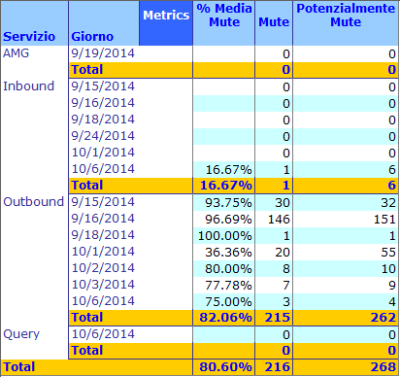Viewport: 400px width, 377px height.
Task: Select the Inbound service label
Action: point(29,86)
